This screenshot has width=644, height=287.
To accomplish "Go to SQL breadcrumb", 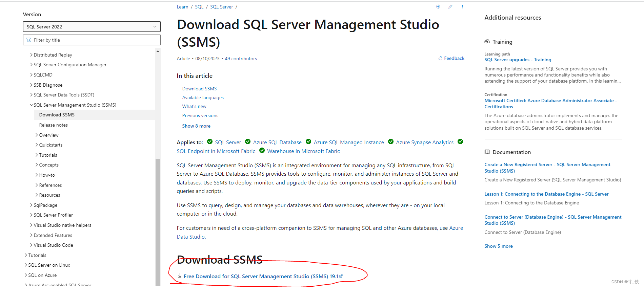I will (199, 7).
